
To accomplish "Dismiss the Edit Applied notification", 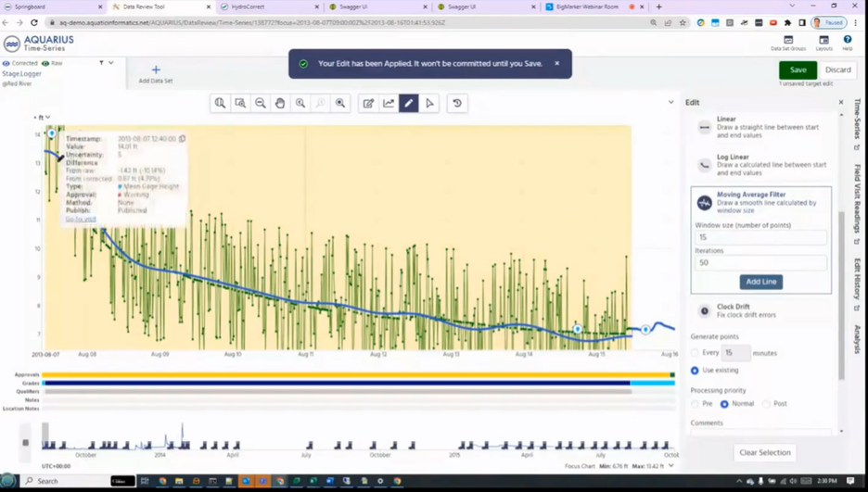I will click(x=557, y=63).
